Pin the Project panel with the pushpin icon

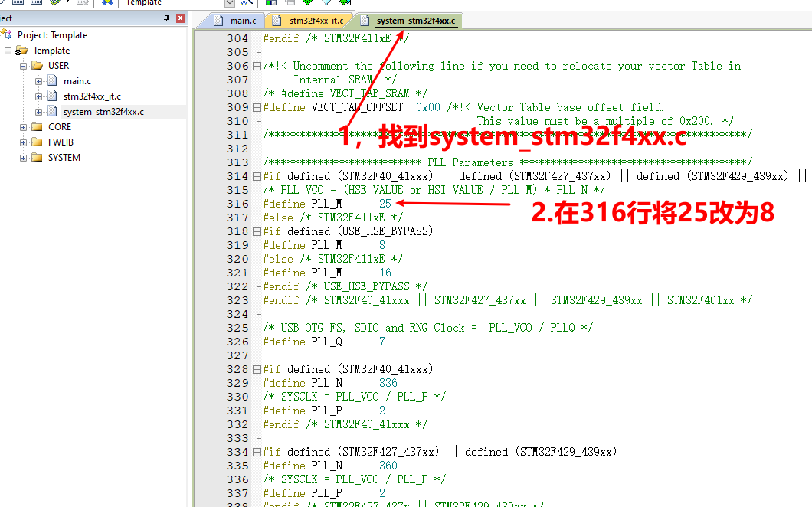point(166,18)
